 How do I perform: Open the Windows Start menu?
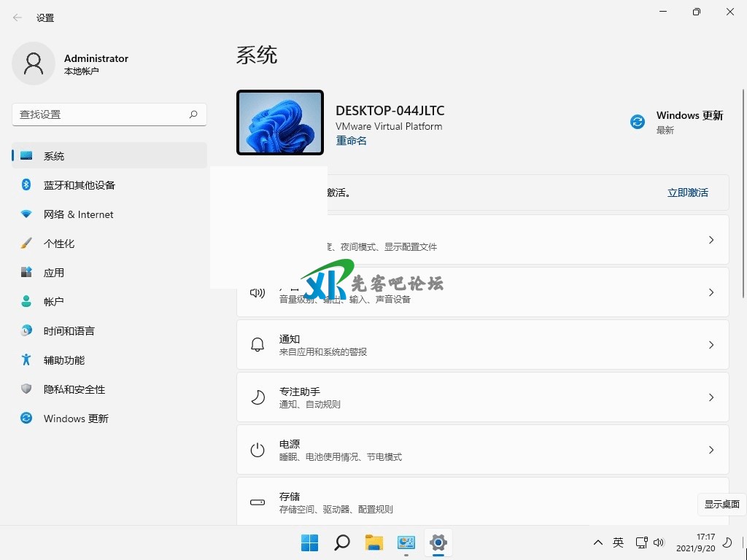[310, 542]
